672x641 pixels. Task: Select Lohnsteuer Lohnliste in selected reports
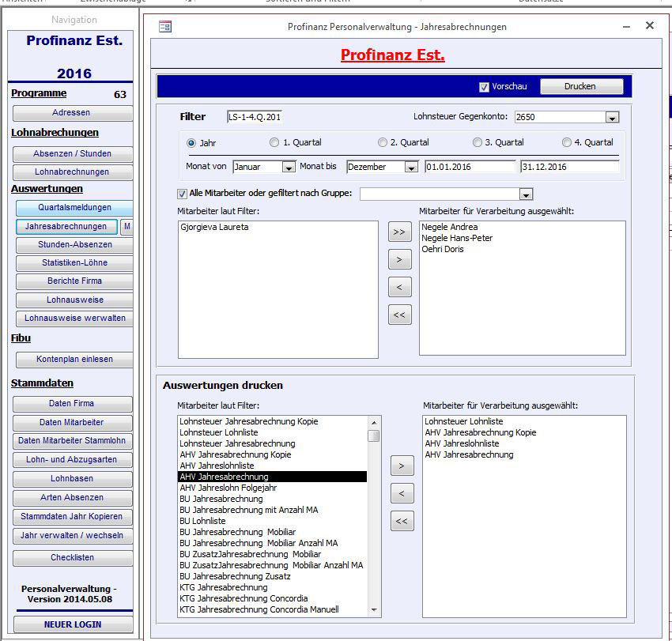coord(524,421)
